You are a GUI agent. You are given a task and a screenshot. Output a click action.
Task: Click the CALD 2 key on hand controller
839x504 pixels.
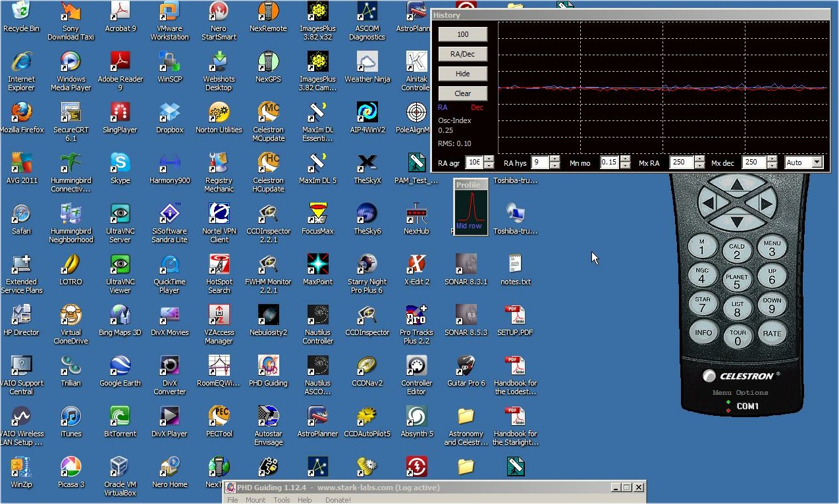(737, 251)
